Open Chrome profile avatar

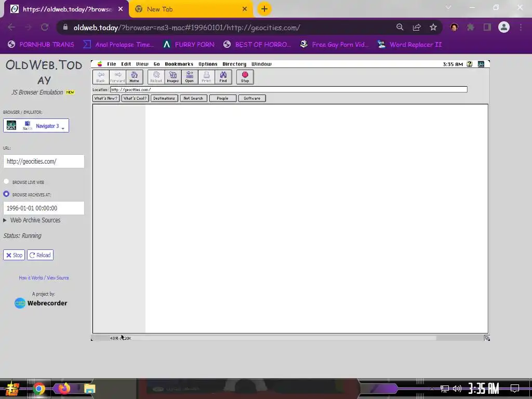[504, 27]
